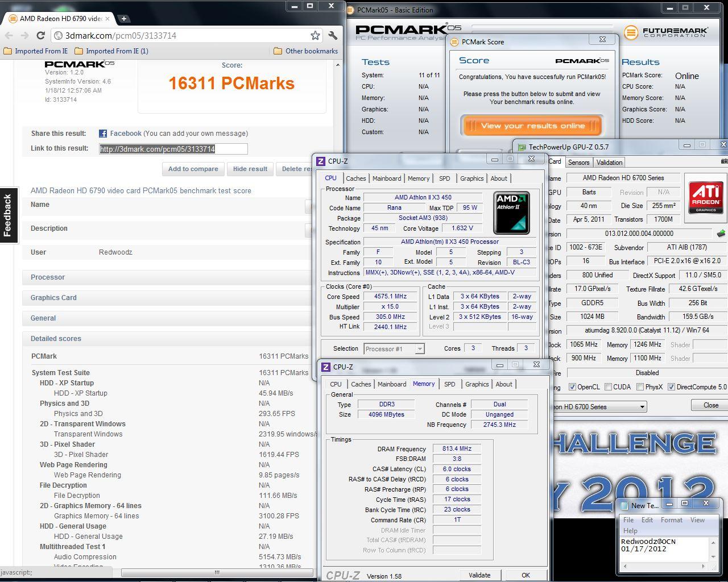Open Notepad Format menu

(x=671, y=520)
